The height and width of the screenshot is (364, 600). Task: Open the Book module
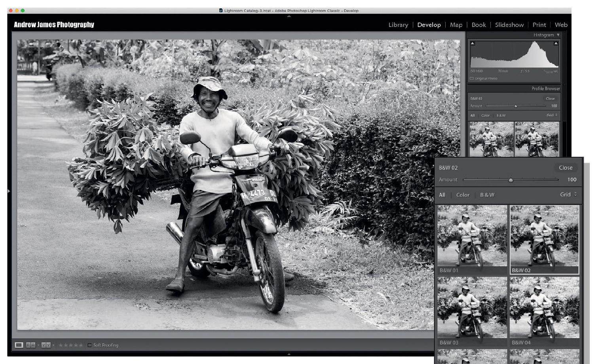pyautogui.click(x=478, y=25)
